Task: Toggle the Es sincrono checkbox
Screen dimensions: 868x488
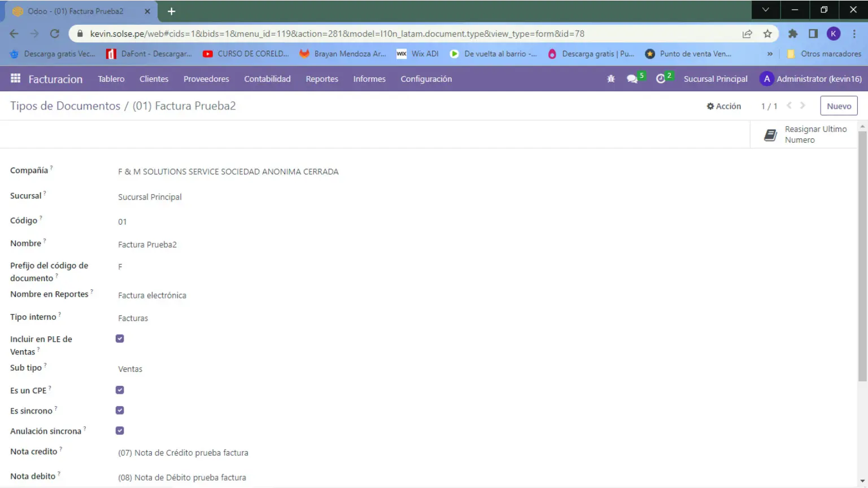Action: point(120,410)
